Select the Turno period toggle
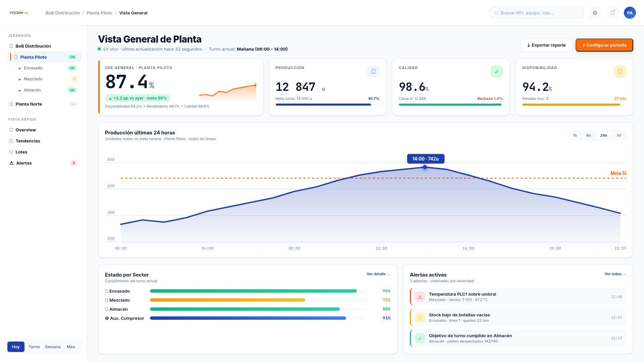The height and width of the screenshot is (362, 644). (x=34, y=347)
